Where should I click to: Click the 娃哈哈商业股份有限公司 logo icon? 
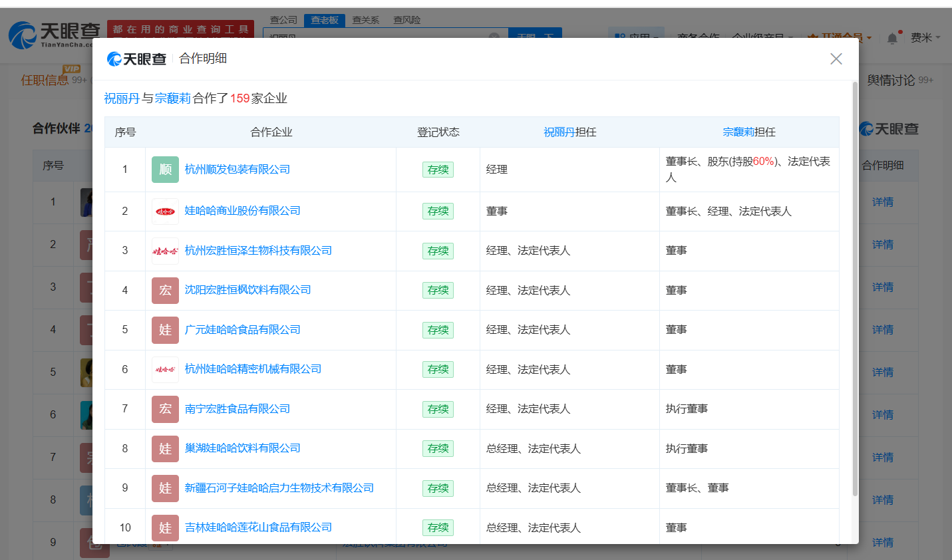tap(165, 211)
